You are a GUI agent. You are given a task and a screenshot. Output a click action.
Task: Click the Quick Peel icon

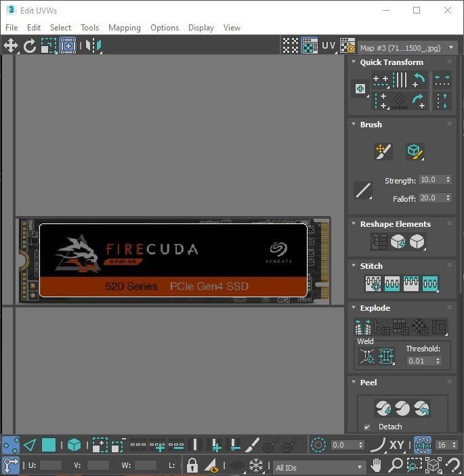383,408
